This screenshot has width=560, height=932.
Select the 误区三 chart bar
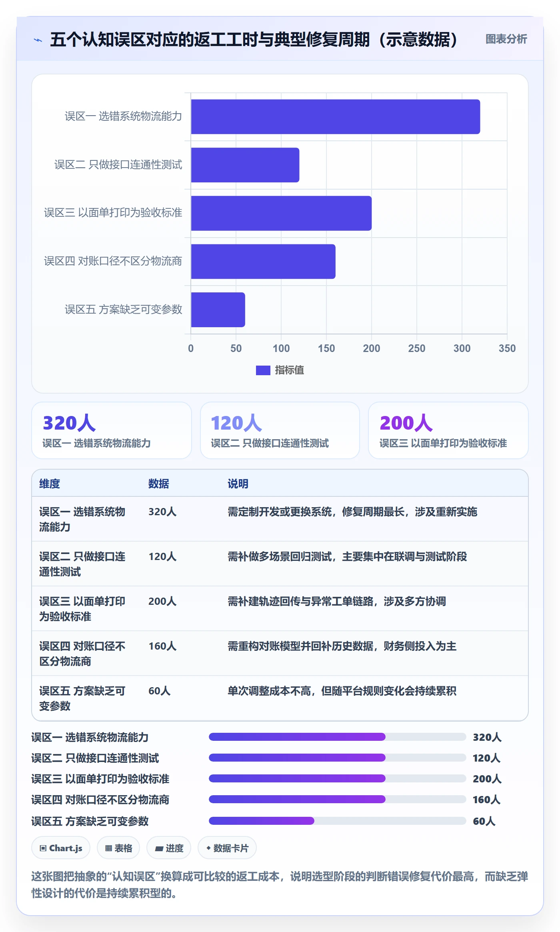281,213
